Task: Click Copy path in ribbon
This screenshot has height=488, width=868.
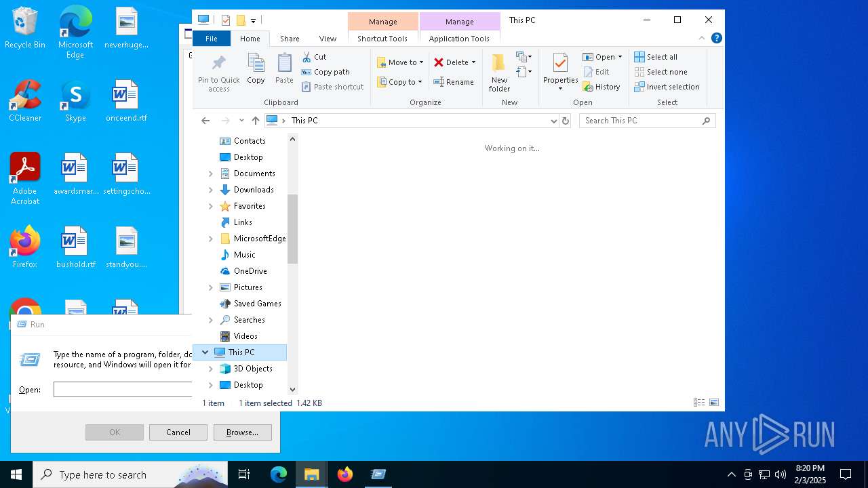Action: [x=325, y=72]
